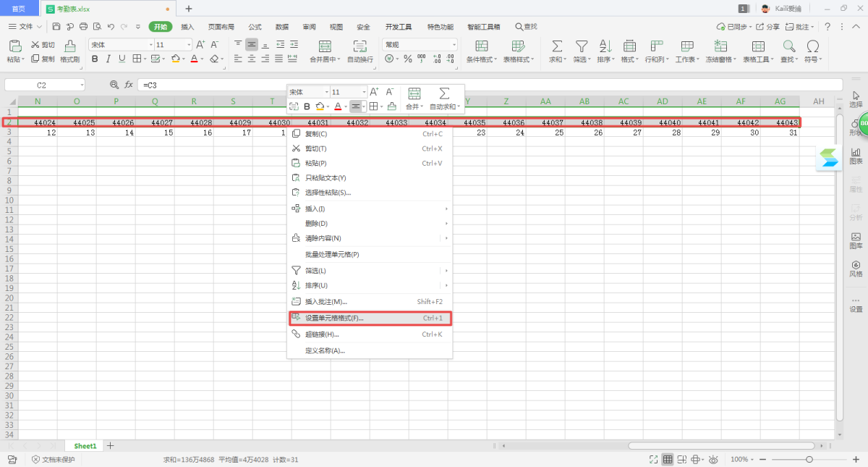Open the 图表 chart panel in right sidebar

(856, 155)
